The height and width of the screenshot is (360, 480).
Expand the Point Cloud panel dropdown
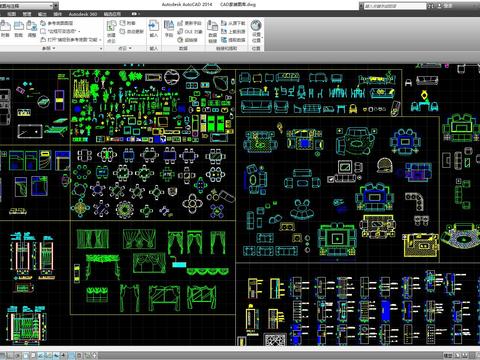(125, 48)
